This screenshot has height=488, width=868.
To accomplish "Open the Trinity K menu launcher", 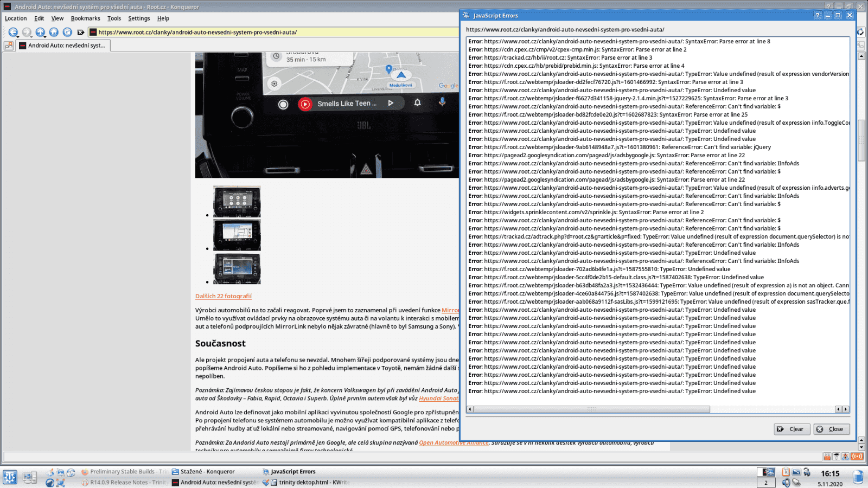I will coord(10,477).
